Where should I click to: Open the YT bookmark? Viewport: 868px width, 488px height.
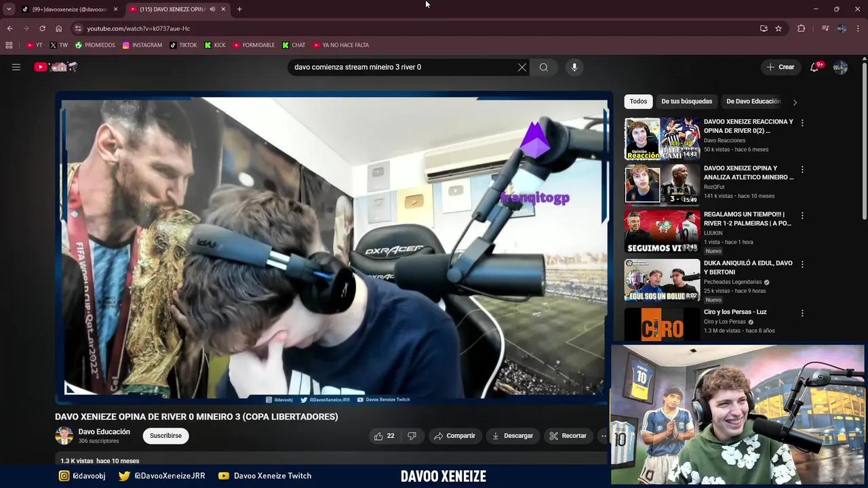click(35, 45)
